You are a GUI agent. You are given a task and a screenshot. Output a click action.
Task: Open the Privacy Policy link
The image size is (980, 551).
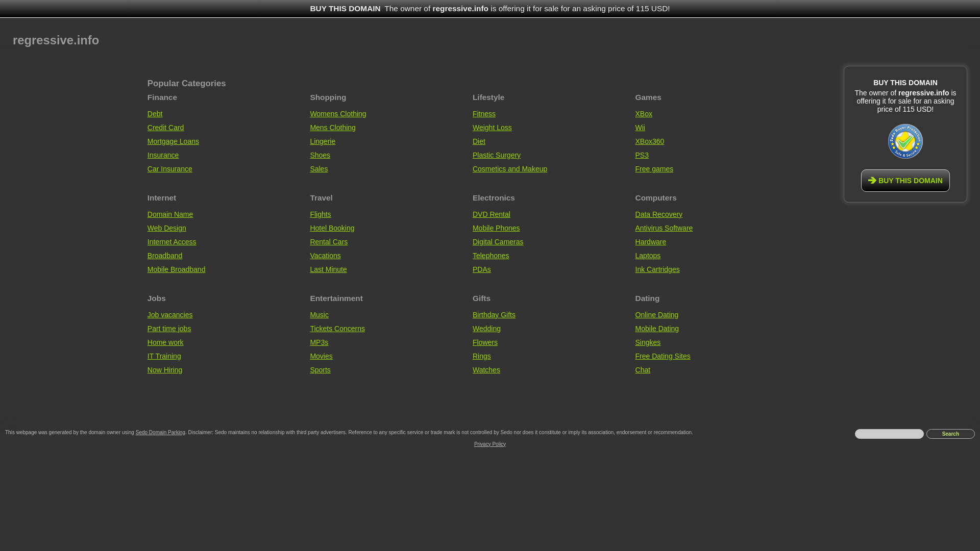pos(489,444)
